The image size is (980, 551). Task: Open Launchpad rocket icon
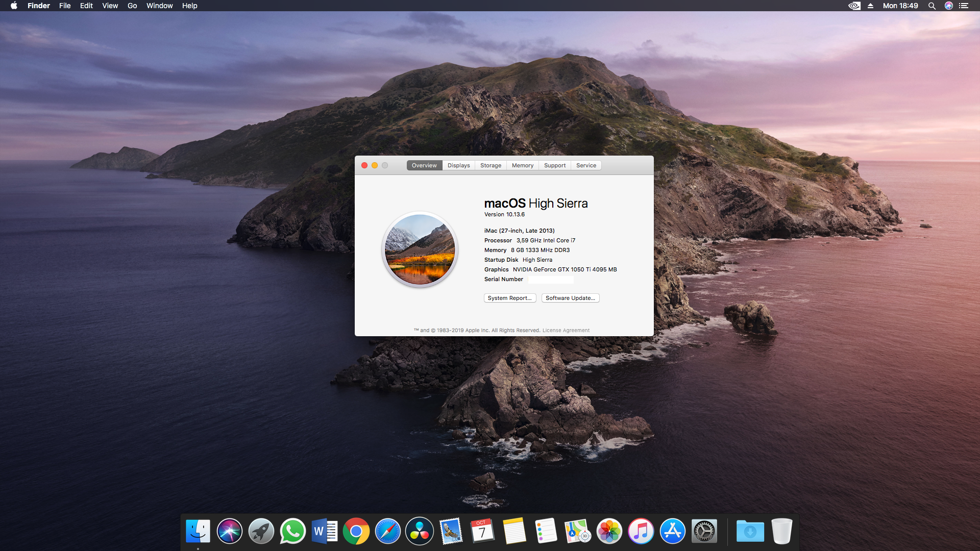(261, 532)
